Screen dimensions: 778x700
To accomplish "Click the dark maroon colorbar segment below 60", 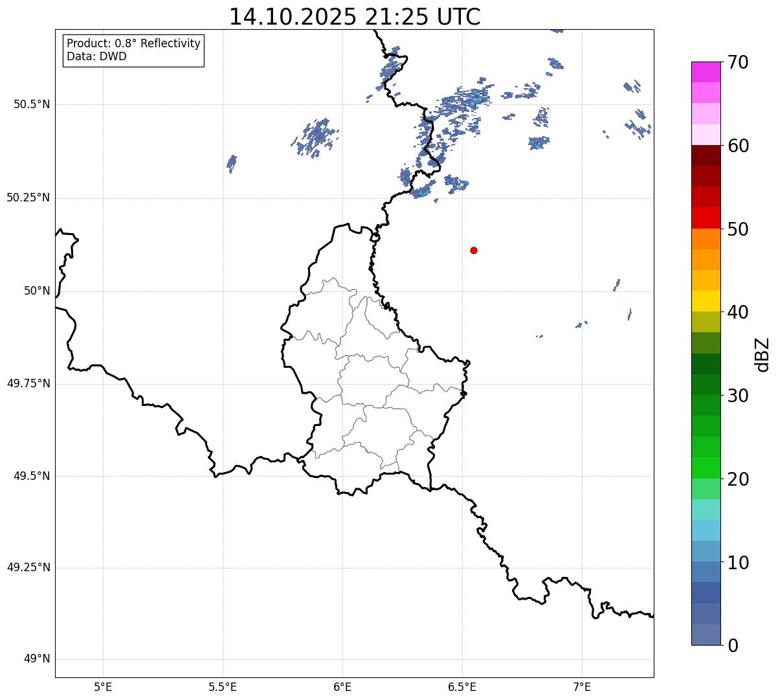I will (x=706, y=155).
